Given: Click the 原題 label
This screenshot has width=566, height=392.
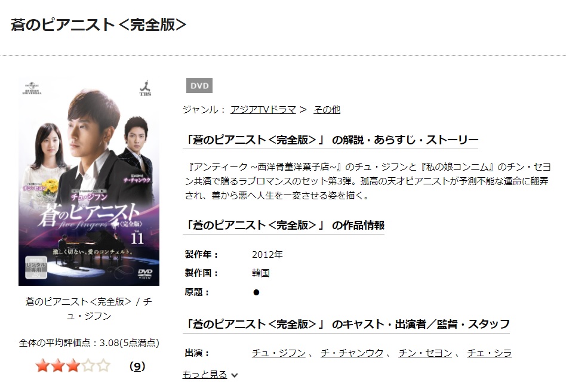Looking at the screenshot, I should [197, 292].
